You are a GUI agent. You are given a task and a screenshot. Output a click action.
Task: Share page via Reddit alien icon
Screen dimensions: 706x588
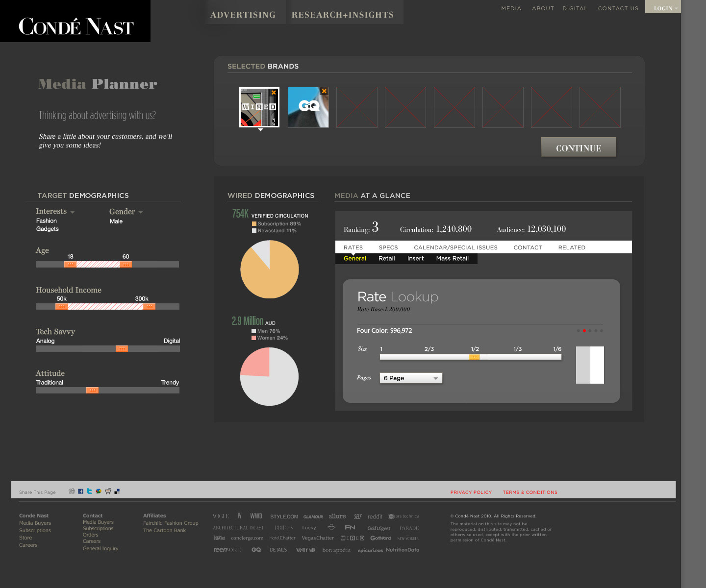108,491
